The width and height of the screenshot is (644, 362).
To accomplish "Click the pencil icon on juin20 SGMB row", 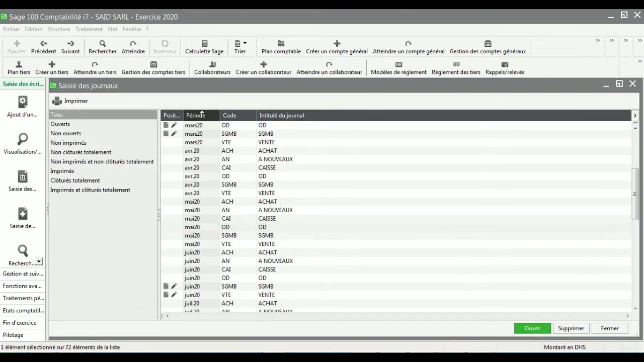I will click(x=174, y=287).
